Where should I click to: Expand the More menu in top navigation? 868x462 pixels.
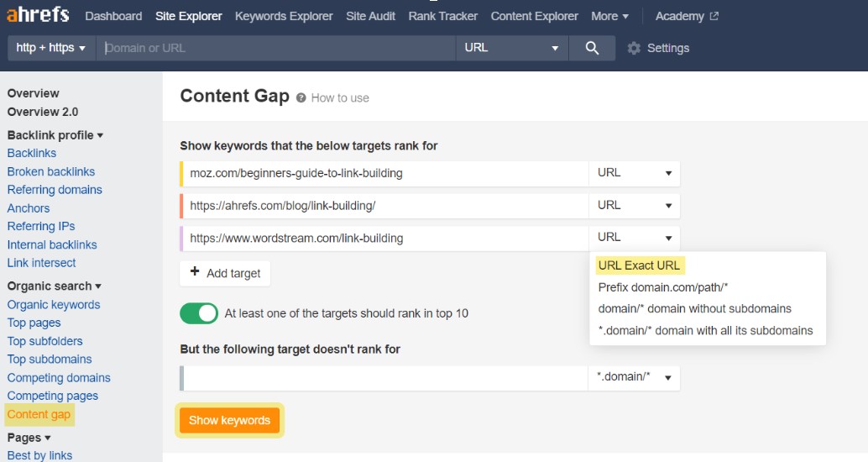609,16
